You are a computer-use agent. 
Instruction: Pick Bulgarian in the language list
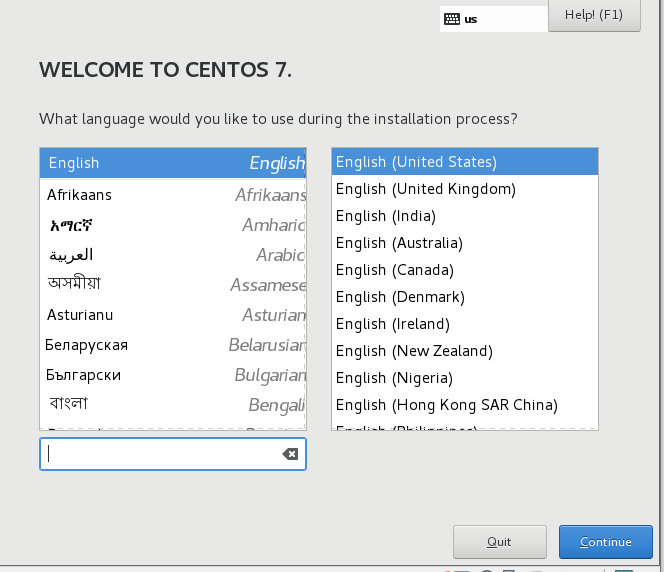coord(173,375)
